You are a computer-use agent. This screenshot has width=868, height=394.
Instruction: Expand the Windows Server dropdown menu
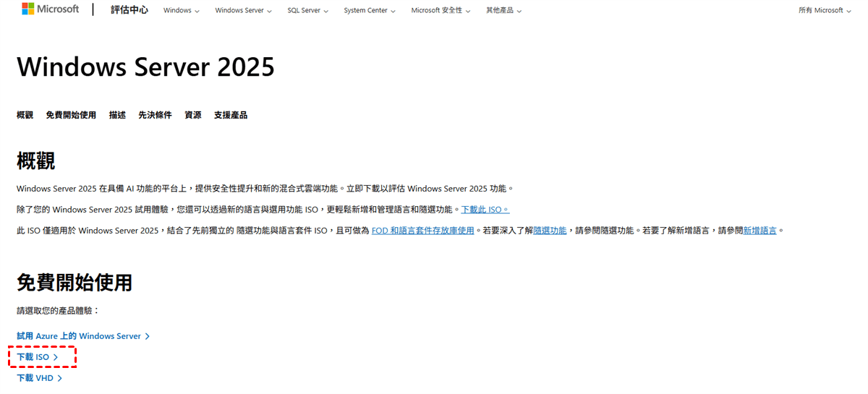(x=244, y=11)
